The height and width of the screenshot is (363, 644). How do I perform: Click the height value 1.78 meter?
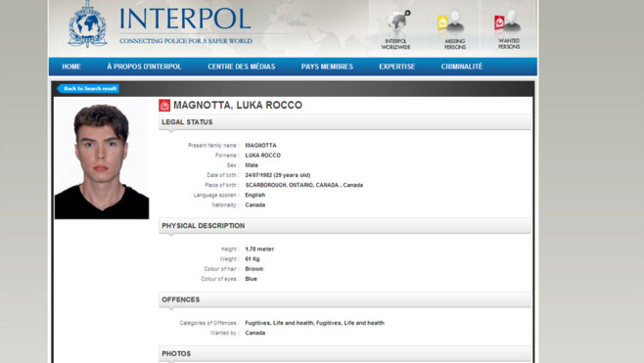pyautogui.click(x=259, y=250)
